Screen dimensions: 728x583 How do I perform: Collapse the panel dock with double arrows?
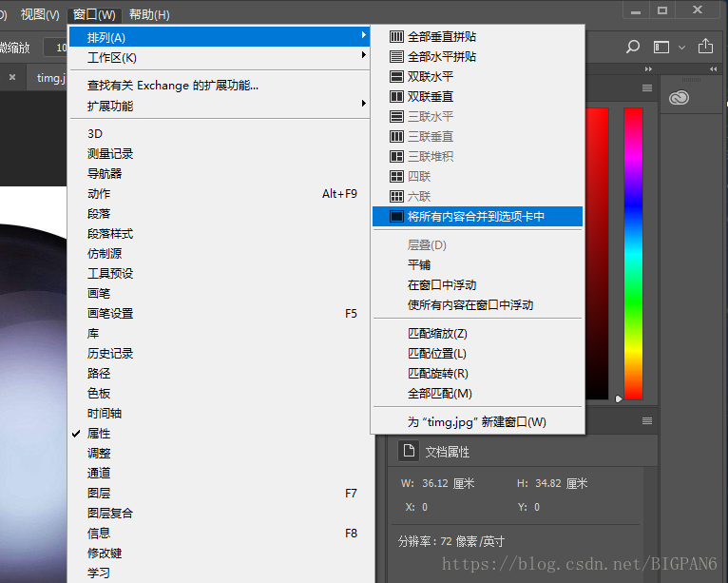[648, 69]
